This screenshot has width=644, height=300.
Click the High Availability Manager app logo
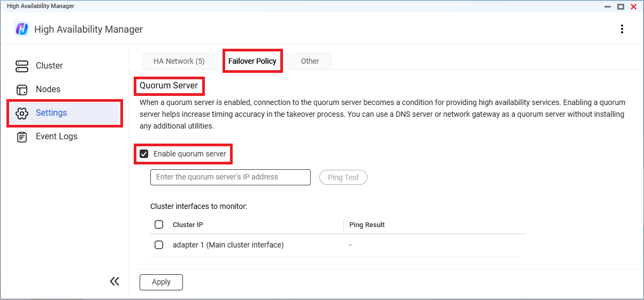pos(22,29)
